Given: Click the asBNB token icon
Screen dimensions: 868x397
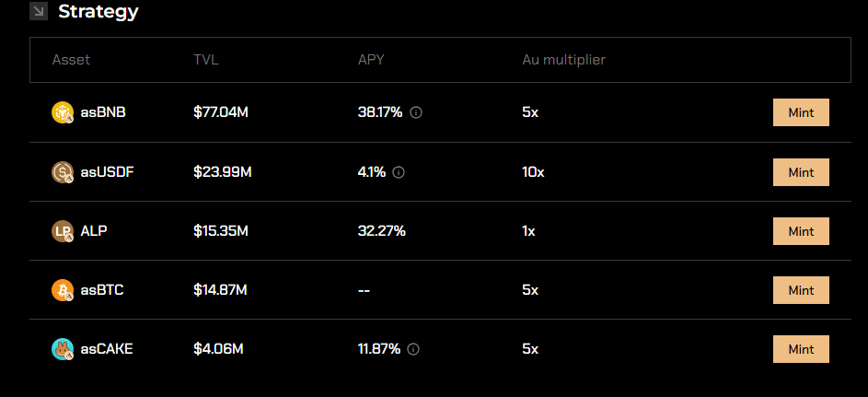Looking at the screenshot, I should tap(62, 113).
